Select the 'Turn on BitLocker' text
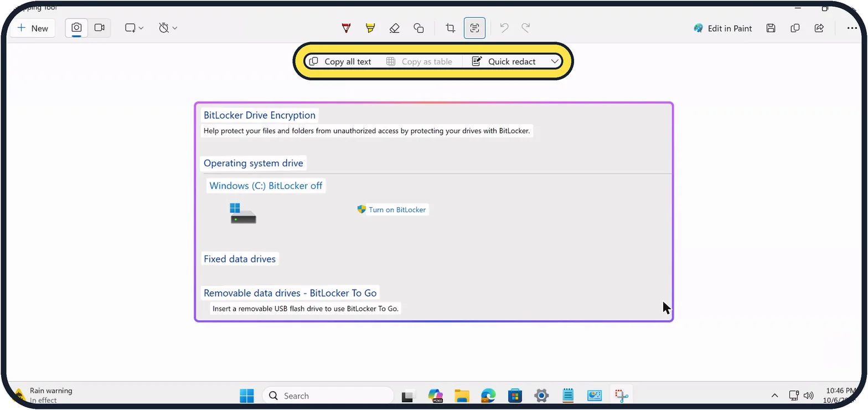Screen dimensions: 868x410 click(397, 209)
